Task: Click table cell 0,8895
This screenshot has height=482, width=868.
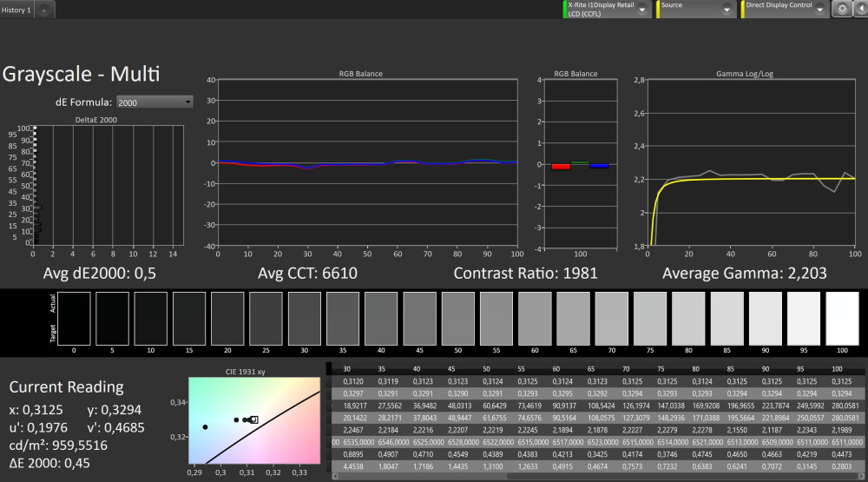Action: 352,454
